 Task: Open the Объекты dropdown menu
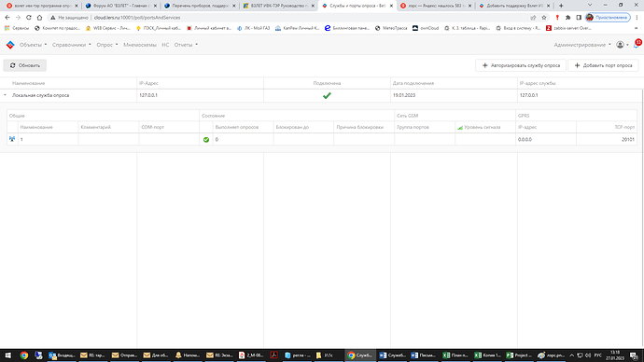pyautogui.click(x=33, y=45)
